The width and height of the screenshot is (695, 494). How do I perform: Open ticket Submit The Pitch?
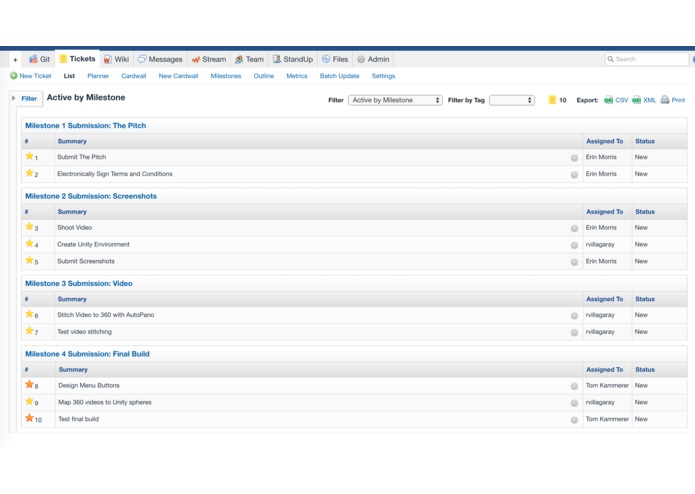point(82,157)
